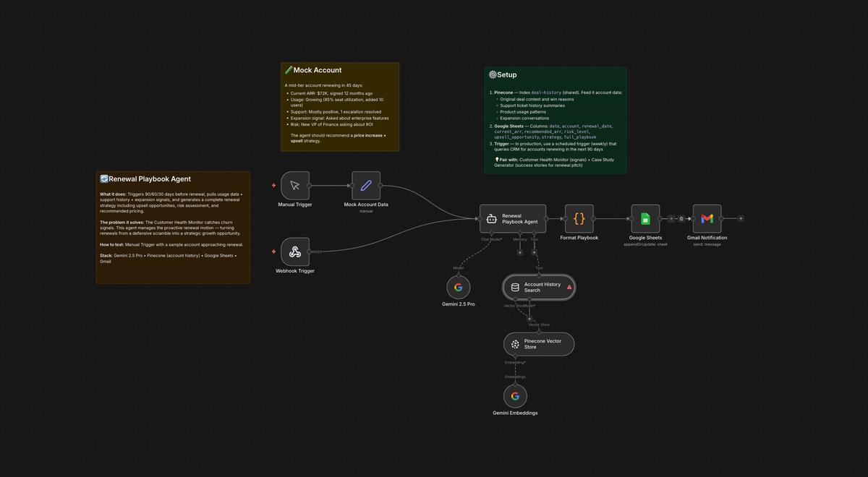The image size is (868, 477).
Task: Click 'Current ARR: $72K' line in Mock Account
Action: point(331,93)
